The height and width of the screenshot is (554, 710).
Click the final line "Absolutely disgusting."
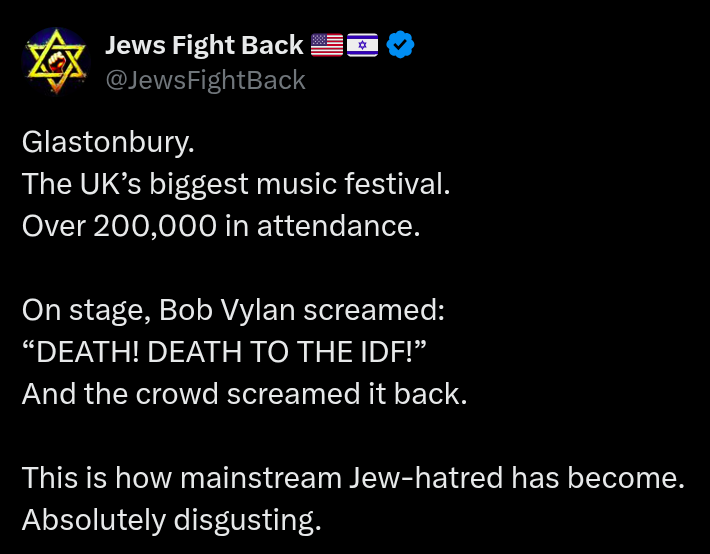coord(171,520)
